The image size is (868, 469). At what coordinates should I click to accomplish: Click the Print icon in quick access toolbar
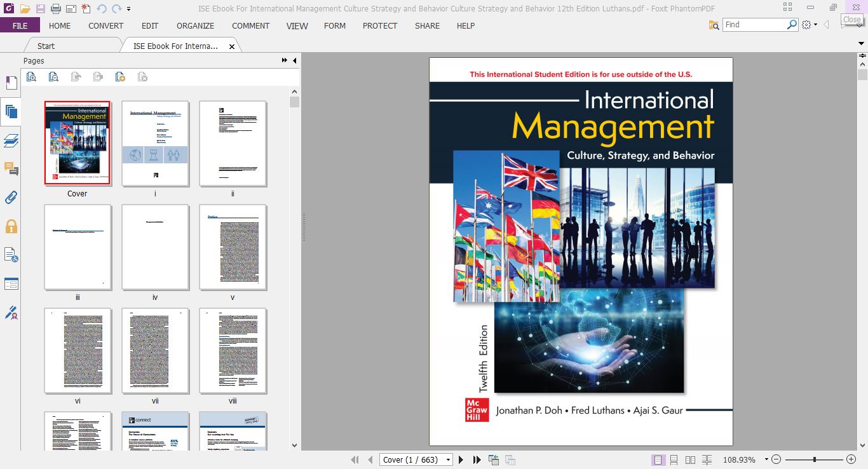(55, 9)
